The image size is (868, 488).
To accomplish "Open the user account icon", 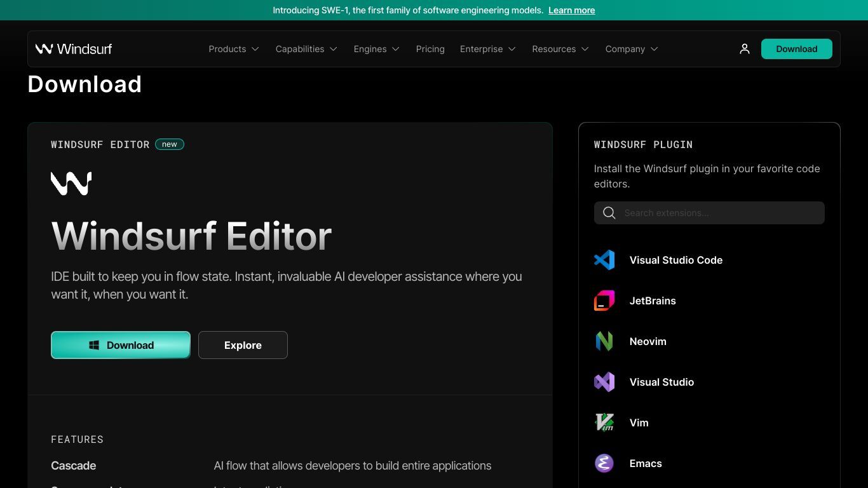I will (x=745, y=49).
